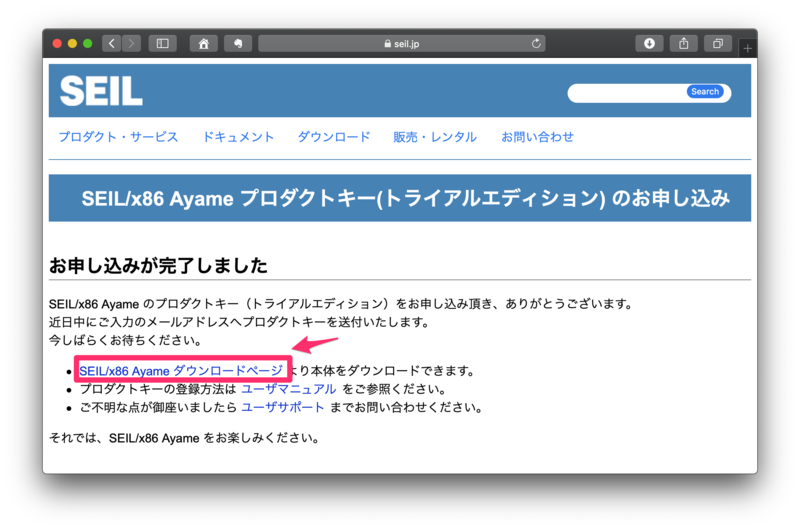Open the ユーザマニュアル link
Screen dimensions: 800x530
click(288, 389)
